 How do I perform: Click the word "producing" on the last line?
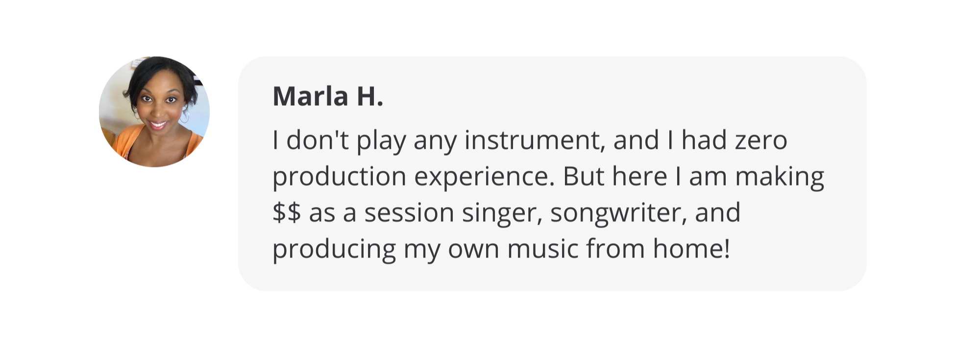point(334,250)
